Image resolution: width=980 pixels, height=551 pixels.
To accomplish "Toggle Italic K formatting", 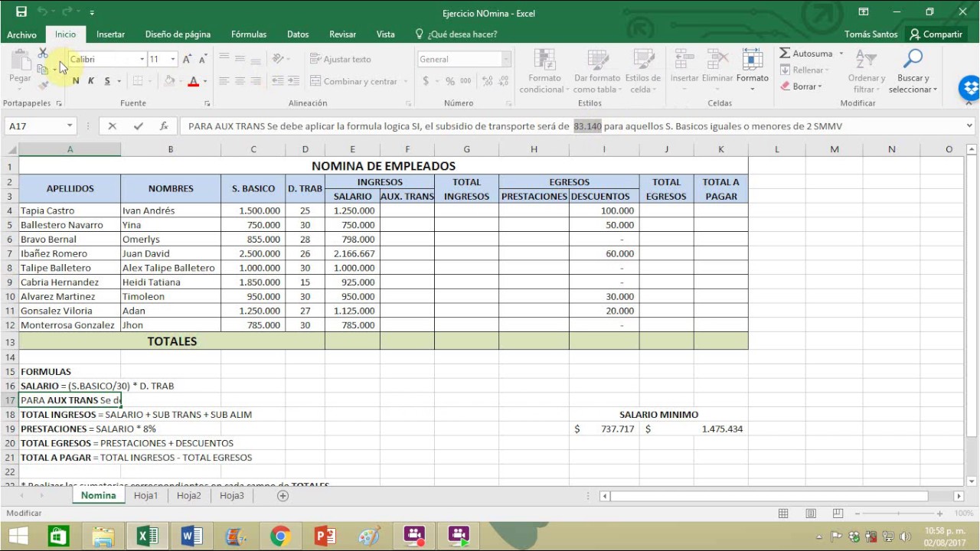I will coord(91,81).
